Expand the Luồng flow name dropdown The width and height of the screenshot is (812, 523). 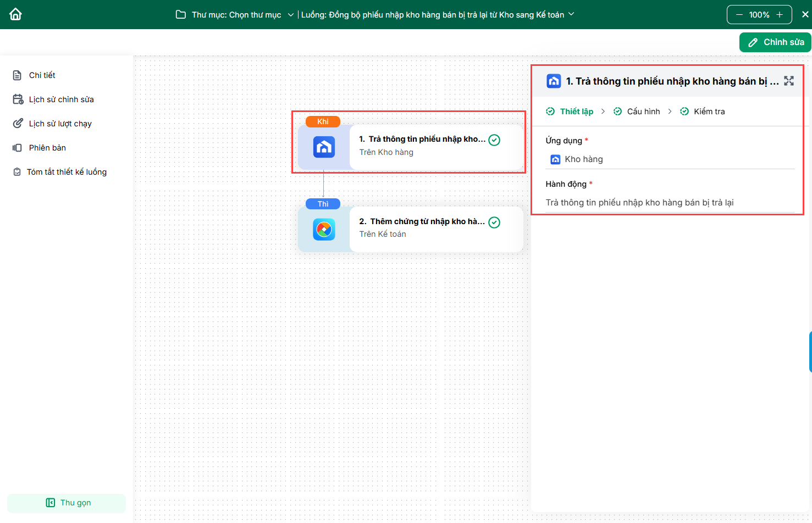click(571, 14)
